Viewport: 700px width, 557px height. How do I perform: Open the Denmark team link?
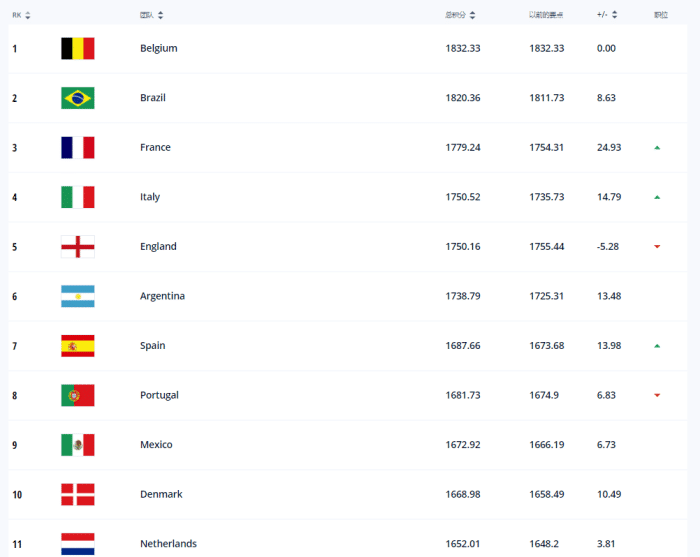point(160,494)
